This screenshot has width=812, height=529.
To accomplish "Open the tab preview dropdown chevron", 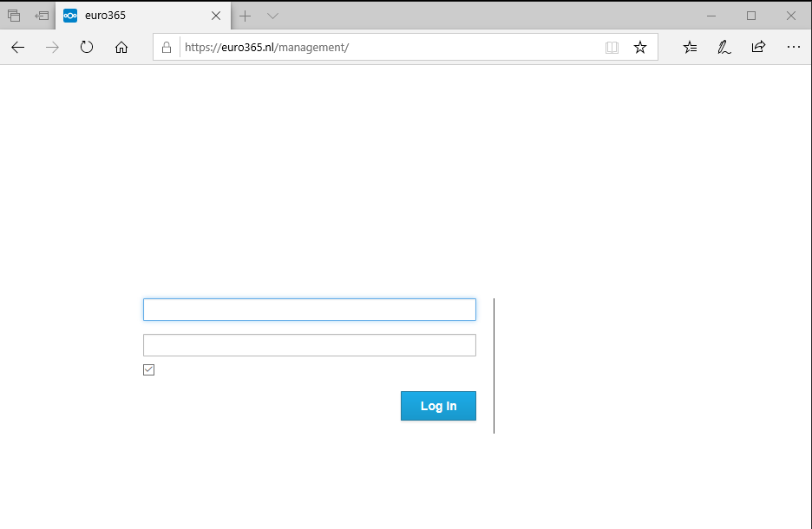I will point(272,16).
